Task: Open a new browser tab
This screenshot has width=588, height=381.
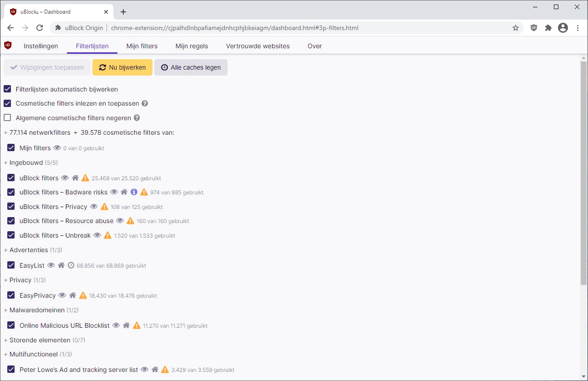Action: (123, 12)
